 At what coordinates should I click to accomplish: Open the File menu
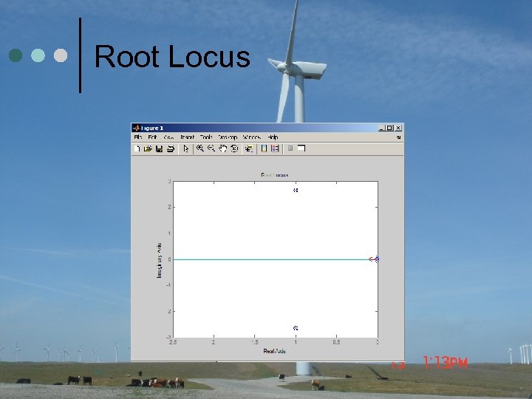(137, 137)
